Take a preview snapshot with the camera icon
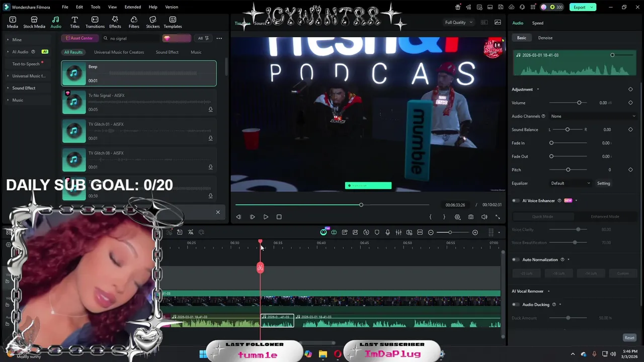Viewport: 644px width, 362px height. (x=470, y=217)
